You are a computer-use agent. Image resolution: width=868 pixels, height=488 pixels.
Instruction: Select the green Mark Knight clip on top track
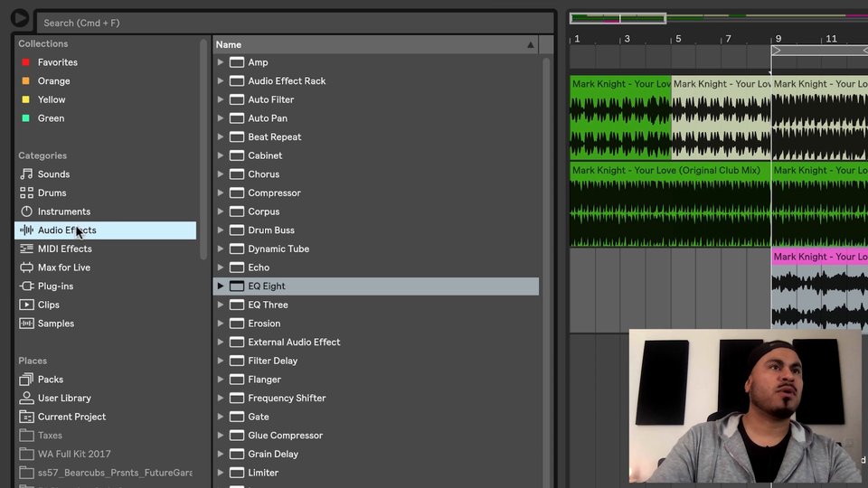click(x=620, y=117)
